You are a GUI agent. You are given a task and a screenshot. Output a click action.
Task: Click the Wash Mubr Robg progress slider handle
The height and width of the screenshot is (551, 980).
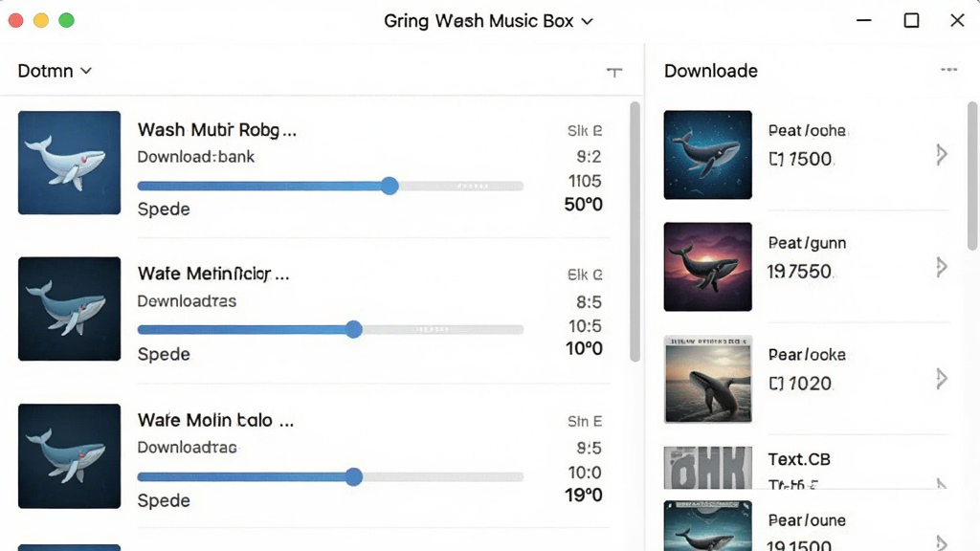(390, 186)
